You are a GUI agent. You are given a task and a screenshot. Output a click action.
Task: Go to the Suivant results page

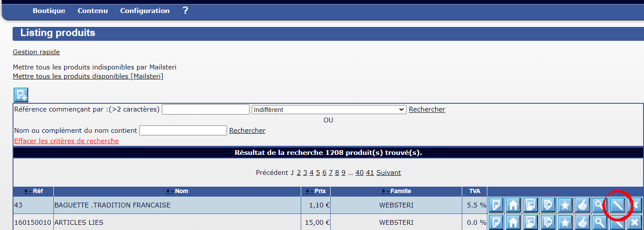[388, 173]
